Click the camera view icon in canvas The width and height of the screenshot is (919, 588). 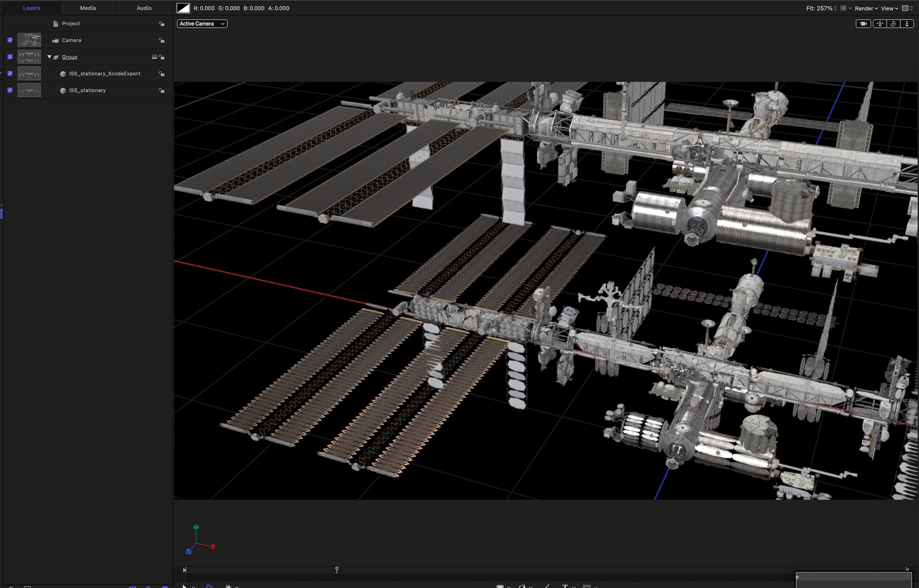coord(863,24)
